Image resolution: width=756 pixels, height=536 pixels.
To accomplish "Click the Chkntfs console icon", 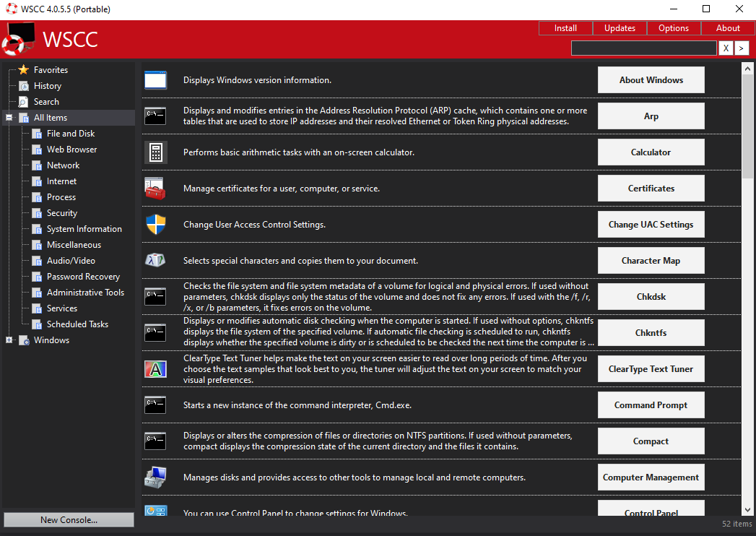I will coord(155,333).
